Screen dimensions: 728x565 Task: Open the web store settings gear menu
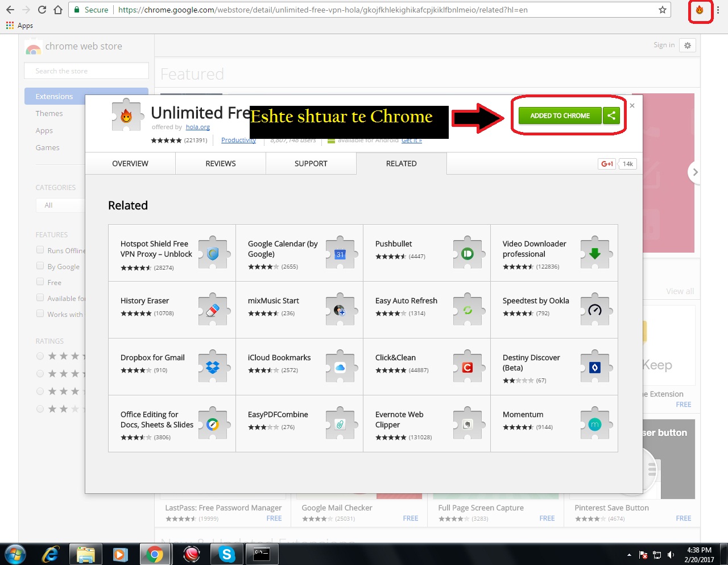(688, 46)
